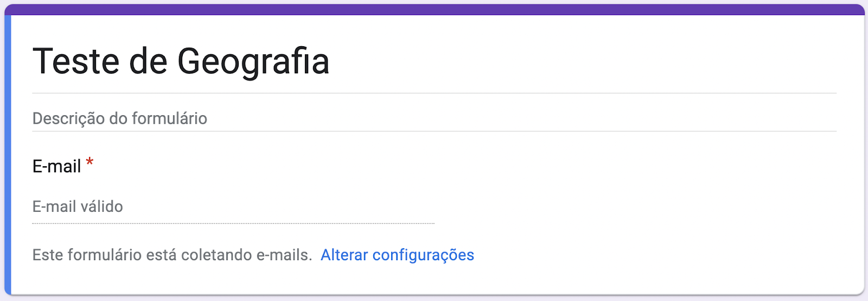This screenshot has width=868, height=301.
Task: Click the word Teste in the title
Action: coord(76,61)
